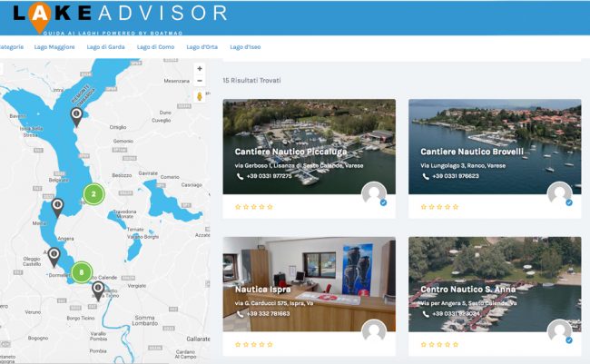The image size is (590, 364).
Task: Open the avatar on Cantiere Nautico Piccaluga card
Action: pos(374,194)
